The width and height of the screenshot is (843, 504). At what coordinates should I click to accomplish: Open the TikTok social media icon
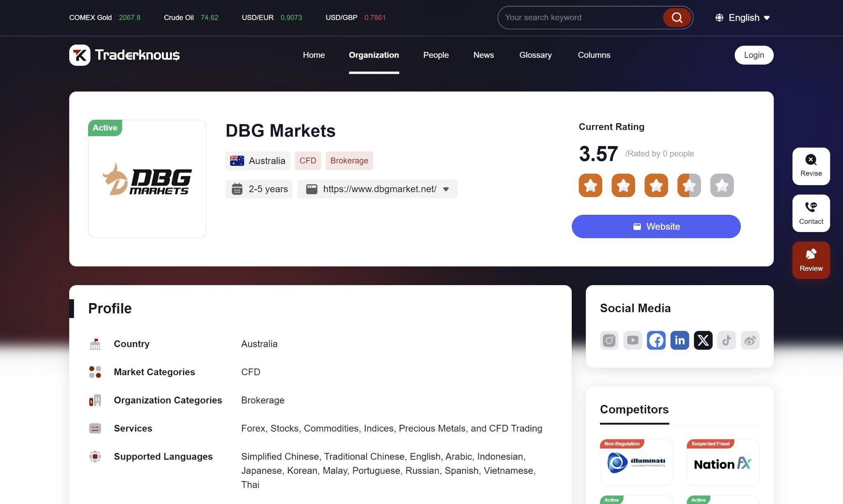pos(726,340)
